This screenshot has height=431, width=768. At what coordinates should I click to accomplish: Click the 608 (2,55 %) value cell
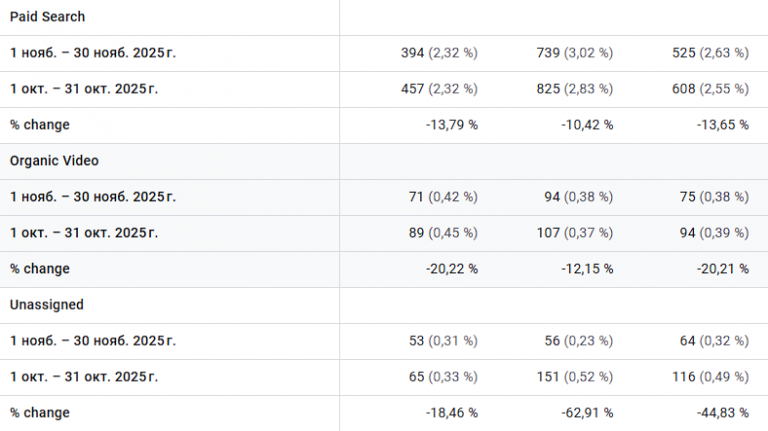click(713, 89)
